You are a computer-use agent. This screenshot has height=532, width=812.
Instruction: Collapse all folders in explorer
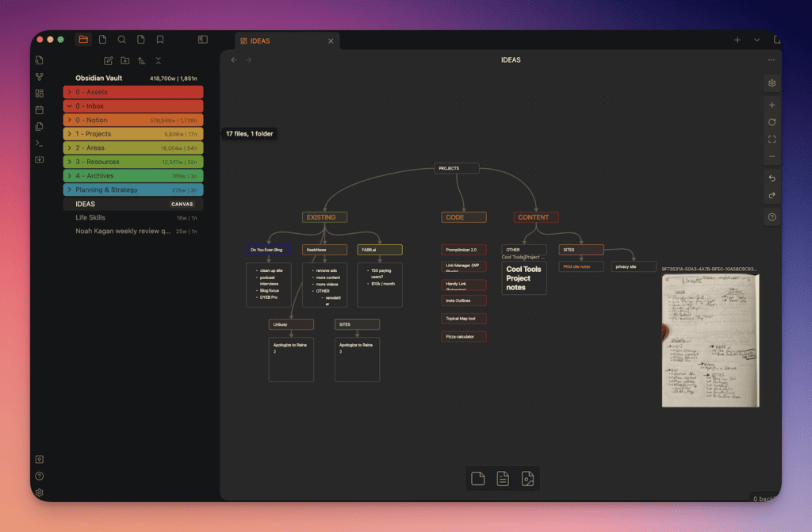click(159, 60)
